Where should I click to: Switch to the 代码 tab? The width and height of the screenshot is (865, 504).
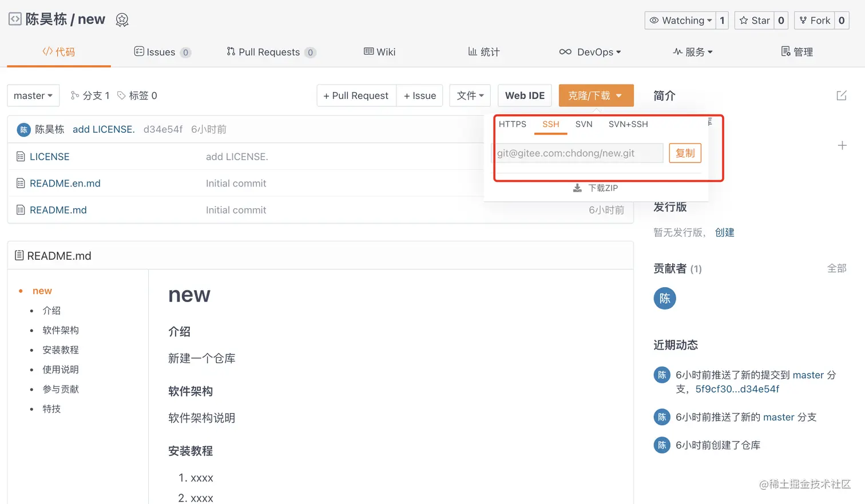point(59,52)
